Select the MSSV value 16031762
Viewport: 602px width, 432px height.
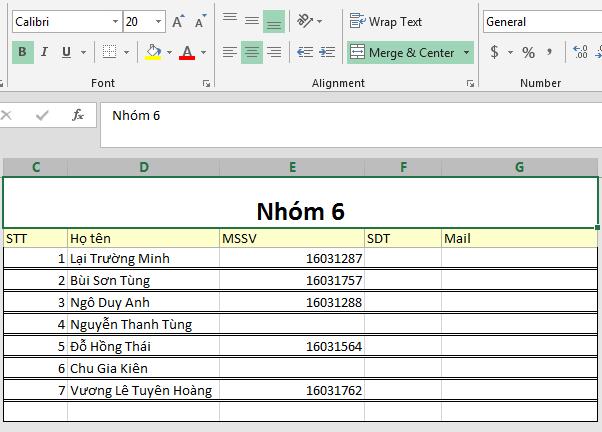292,390
